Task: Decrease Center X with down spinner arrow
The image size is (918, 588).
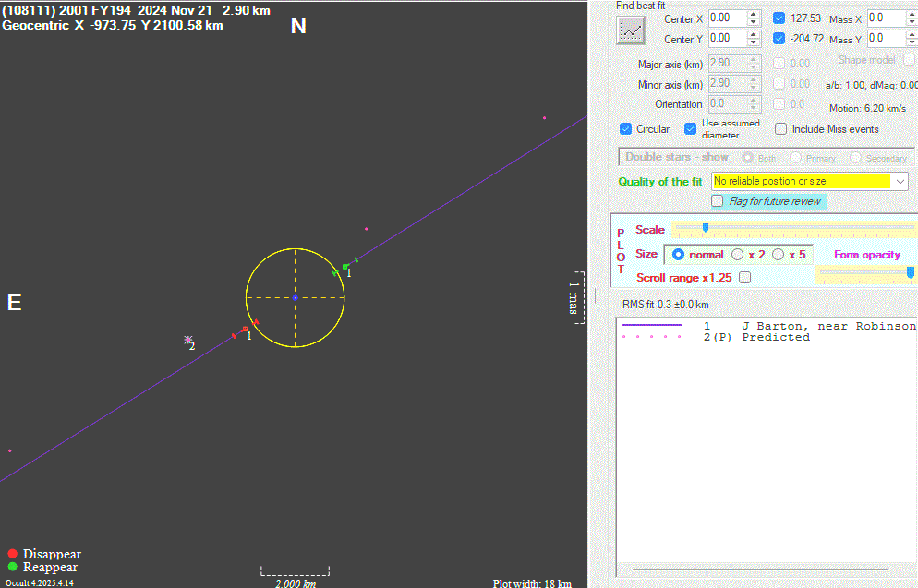Action: 754,23
